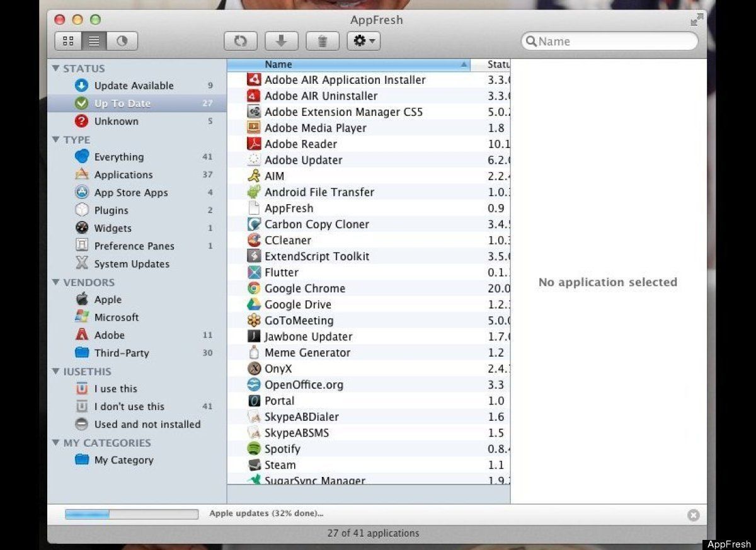This screenshot has height=550, width=756.
Task: Filter by Apple vendor
Action: click(x=137, y=299)
